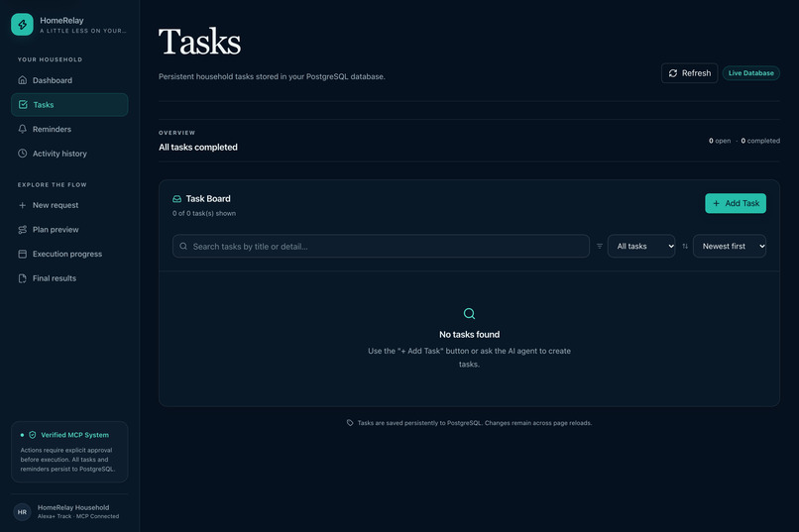Click the Reminders bell icon
Viewport: 799px width, 532px height.
click(23, 129)
